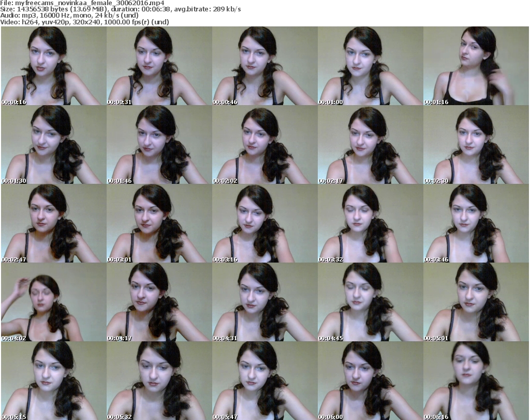Image resolution: width=530 pixels, height=420 pixels.
Task: Select the thumbnail stamped 00:06:00
Action: click(370, 381)
